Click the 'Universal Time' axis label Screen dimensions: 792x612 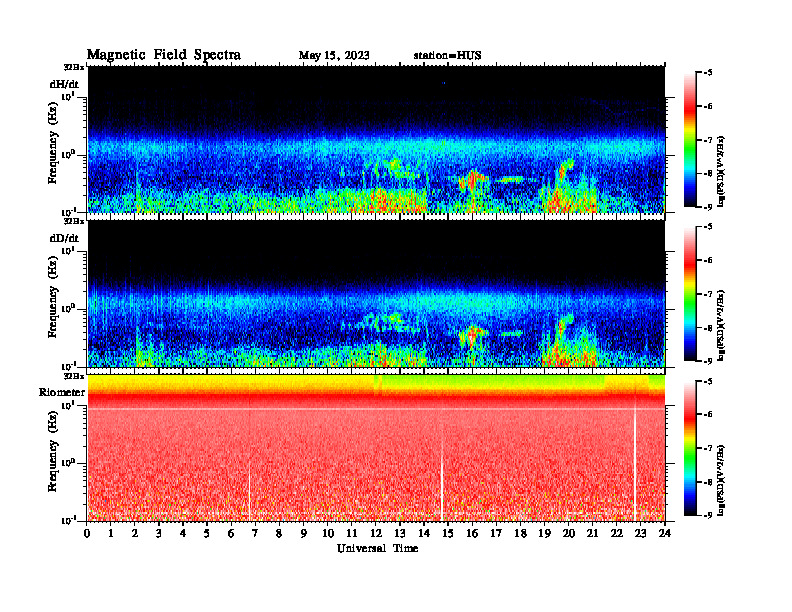click(377, 548)
